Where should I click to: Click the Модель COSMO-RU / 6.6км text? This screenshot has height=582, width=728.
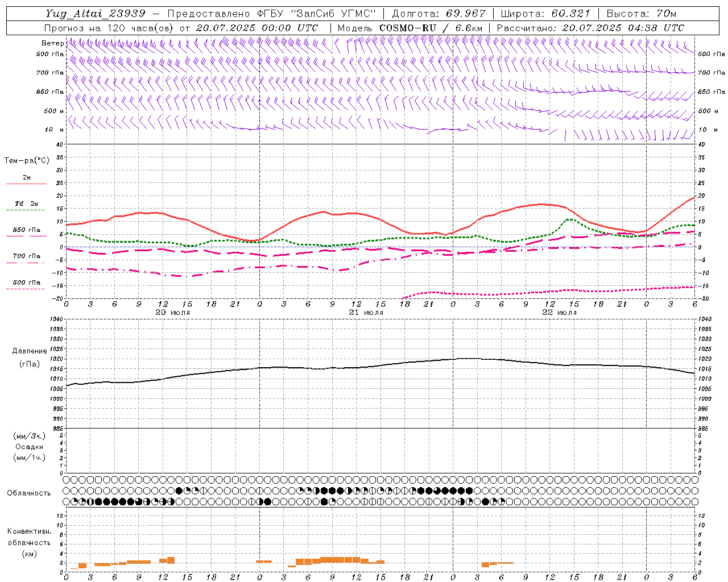click(x=410, y=28)
